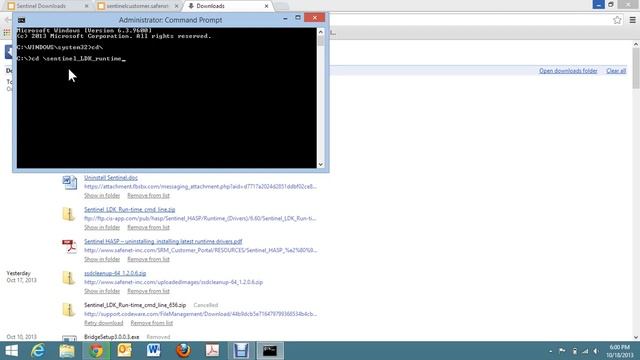
Task: Maximize the Command Prompt window
Action: coord(298,18)
